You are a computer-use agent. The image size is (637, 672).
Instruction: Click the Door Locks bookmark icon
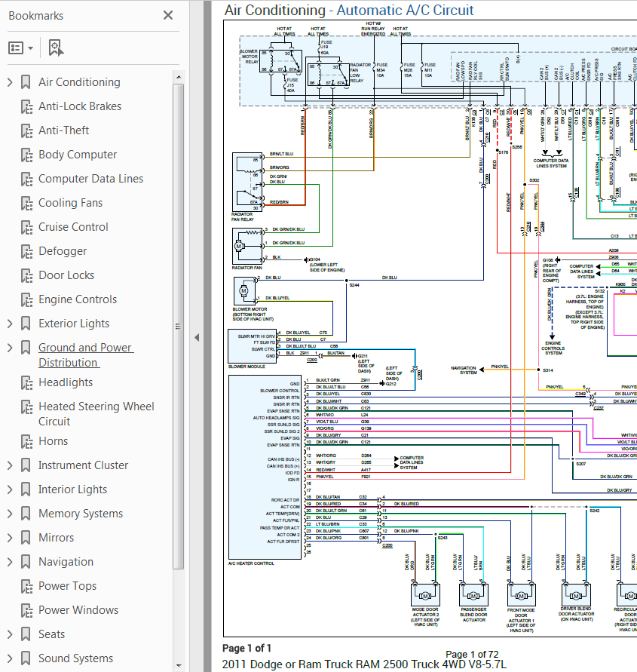pos(26,275)
